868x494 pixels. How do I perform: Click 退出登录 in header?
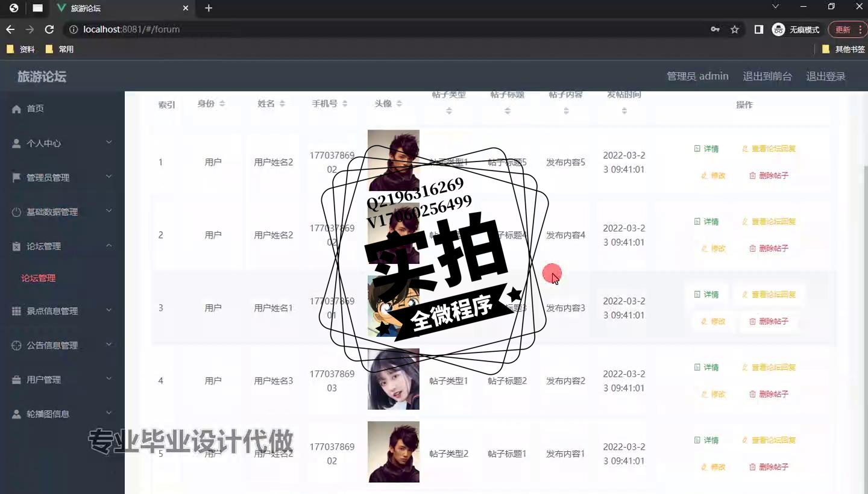tap(826, 77)
